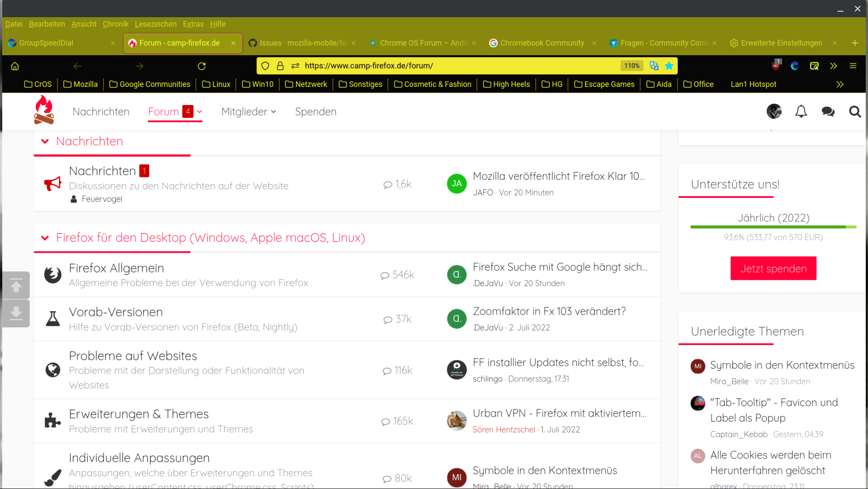Image resolution: width=868 pixels, height=489 pixels.
Task: Open the Lan1 Hotspot bookmark
Action: 753,85
